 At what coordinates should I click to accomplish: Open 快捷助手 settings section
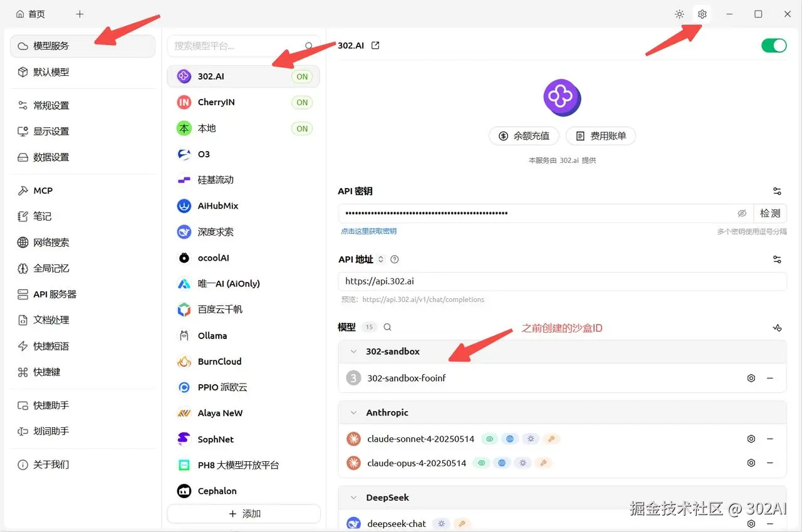83,405
